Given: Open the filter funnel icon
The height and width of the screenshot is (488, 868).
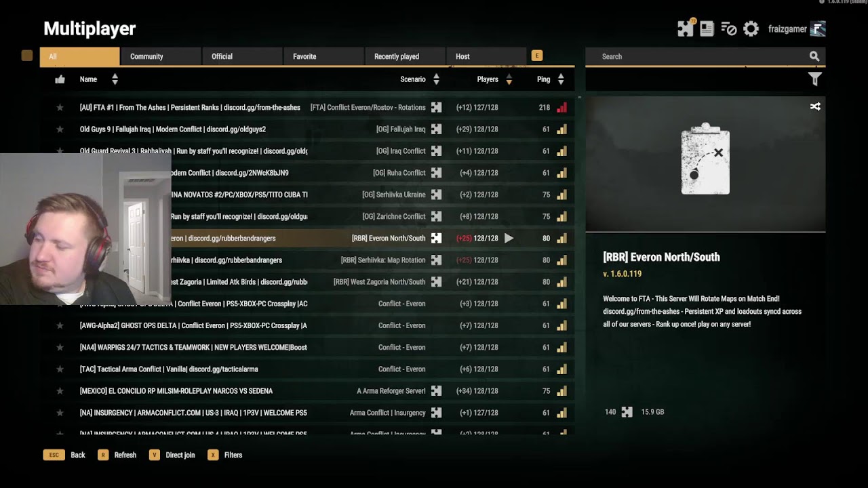Looking at the screenshot, I should [x=815, y=79].
